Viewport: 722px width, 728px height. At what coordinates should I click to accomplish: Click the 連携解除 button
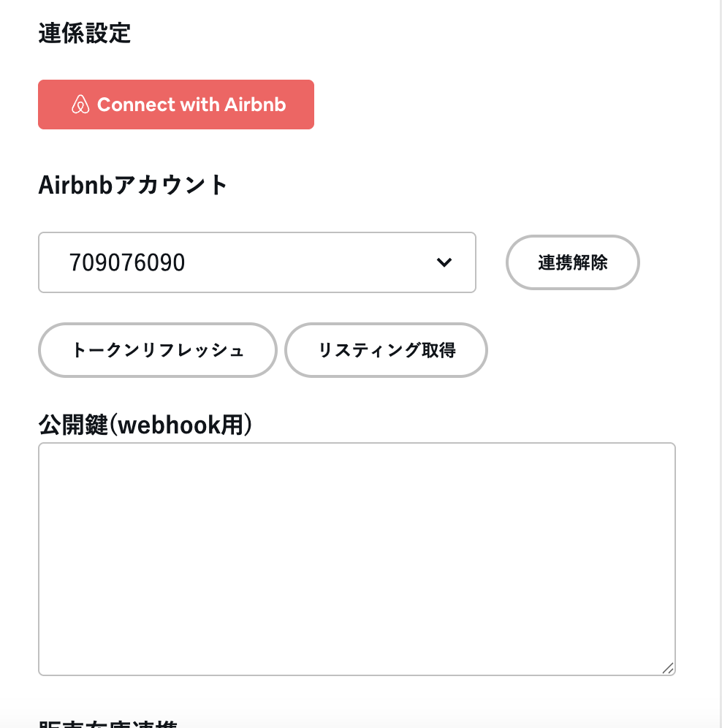pyautogui.click(x=572, y=262)
